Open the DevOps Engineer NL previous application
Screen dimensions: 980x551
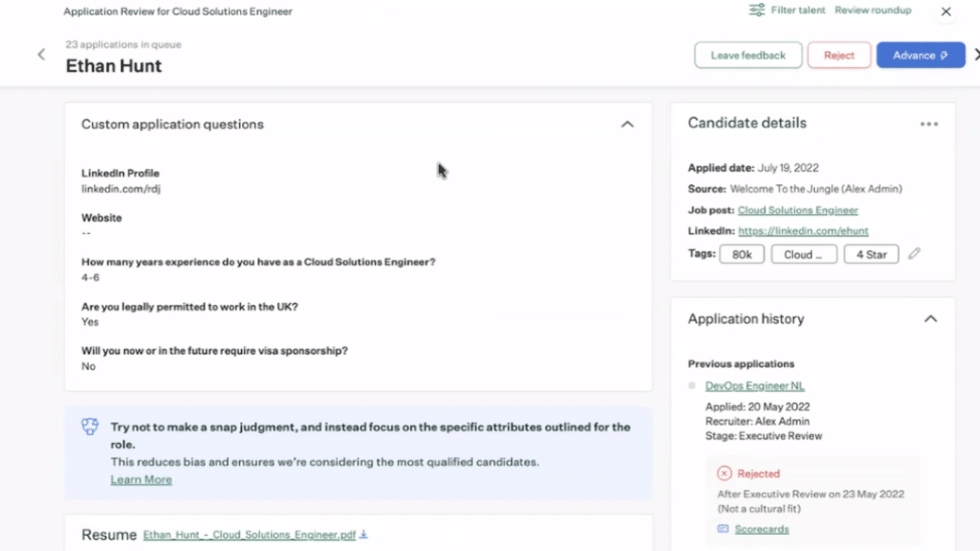[x=754, y=385]
